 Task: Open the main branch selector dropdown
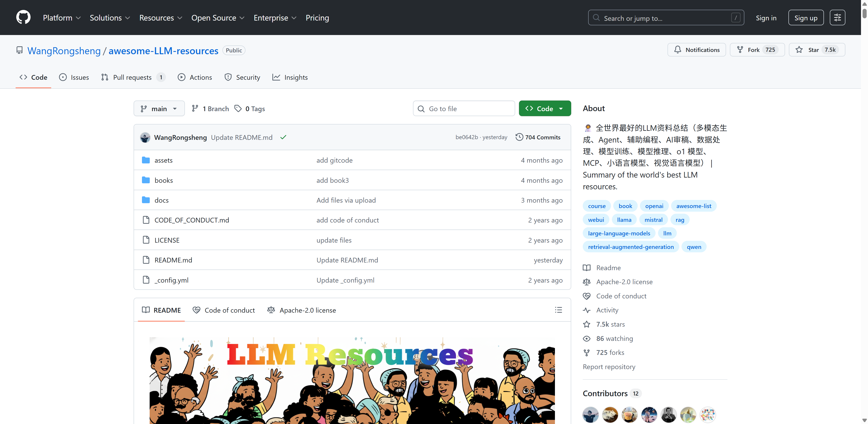pos(159,108)
